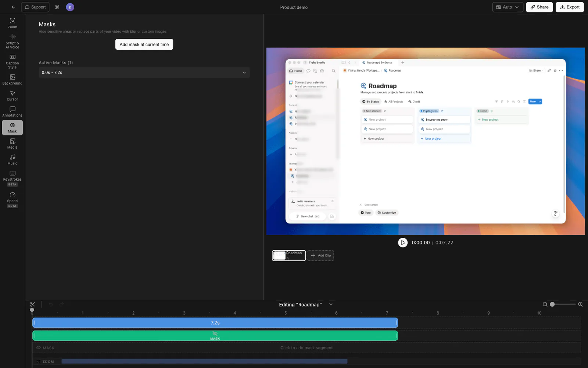Click the 5 second mark on the timeline ruler
The height and width of the screenshot is (368, 588).
pos(286,313)
